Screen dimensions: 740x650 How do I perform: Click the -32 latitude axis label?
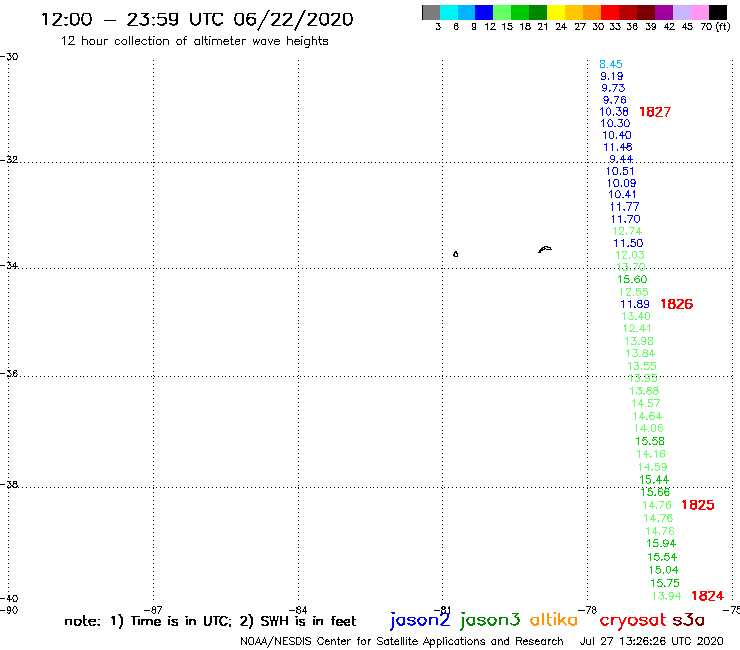(9, 159)
